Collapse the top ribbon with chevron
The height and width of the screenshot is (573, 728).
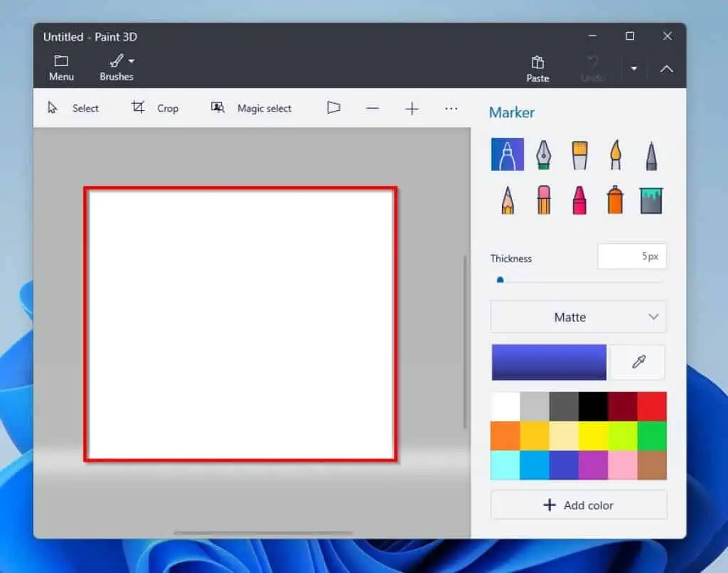(x=666, y=69)
